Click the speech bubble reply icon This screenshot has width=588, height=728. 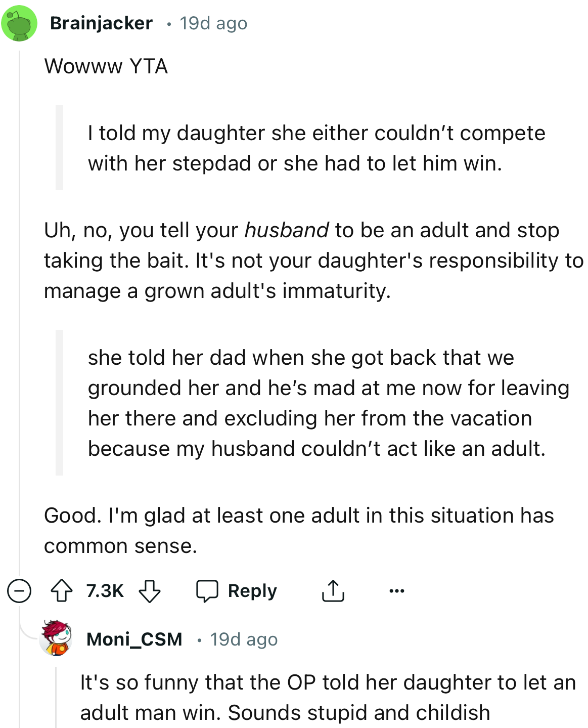[207, 591]
